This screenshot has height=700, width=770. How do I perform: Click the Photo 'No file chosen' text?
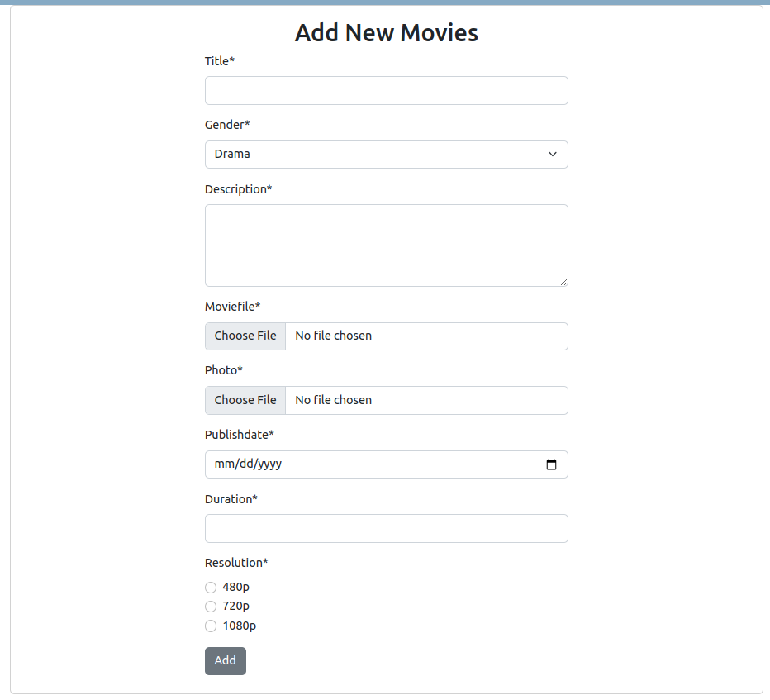[x=334, y=400]
